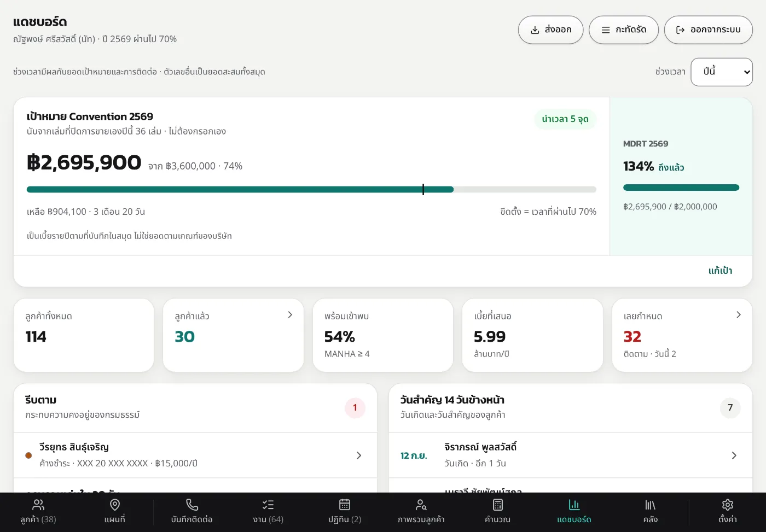Click the เหลือ ฿904,100 remaining text

point(86,212)
